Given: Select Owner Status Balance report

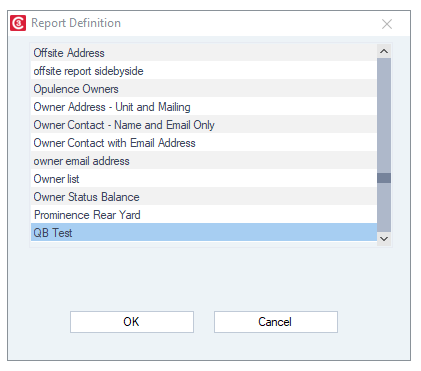Looking at the screenshot, I should [x=204, y=197].
